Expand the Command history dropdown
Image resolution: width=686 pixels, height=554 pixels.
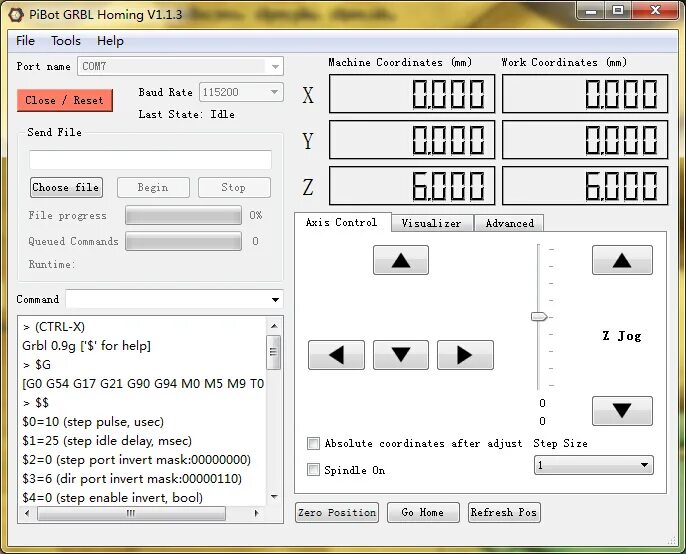tap(275, 300)
